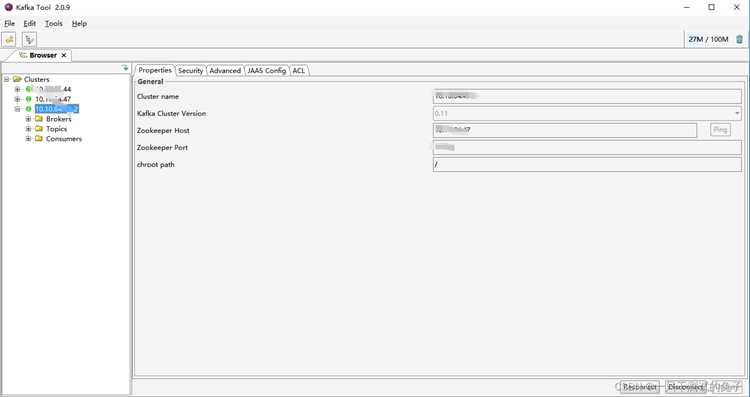Viewport: 750px width, 397px height.
Task: Select the Consumers tree item
Action: (x=64, y=139)
